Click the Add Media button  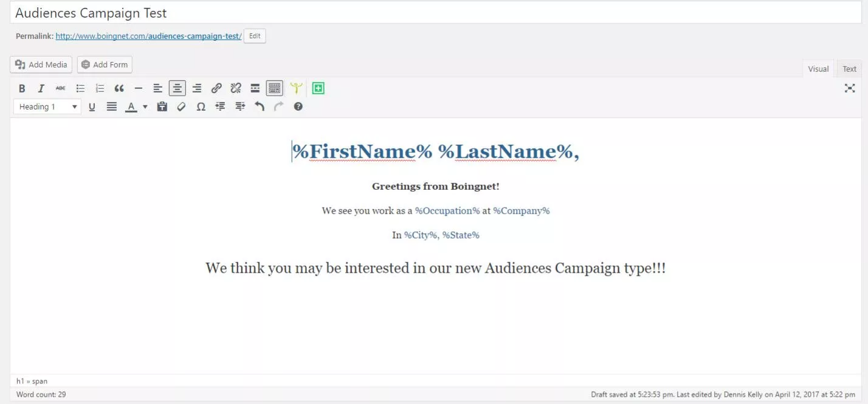(41, 64)
